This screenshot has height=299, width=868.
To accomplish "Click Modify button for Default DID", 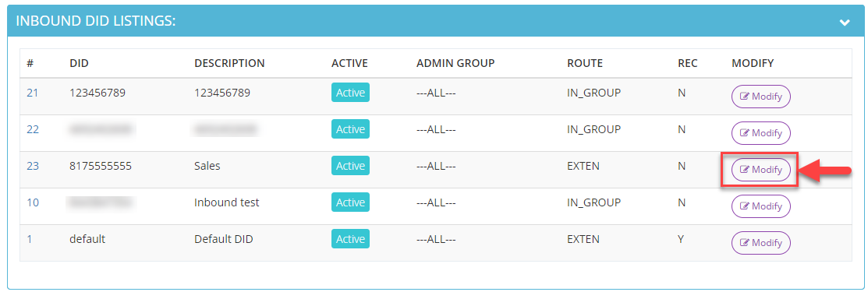I will click(760, 243).
